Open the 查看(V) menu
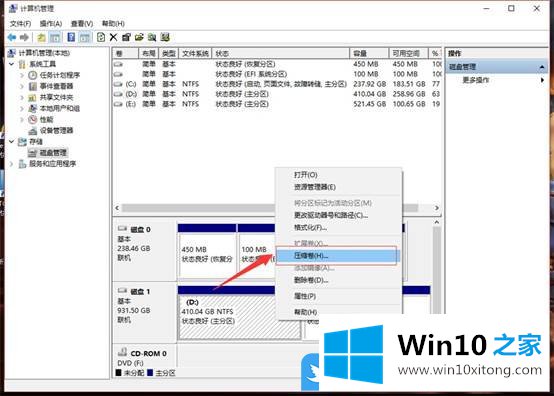Viewport: 554px width, 396px height. 82,24
